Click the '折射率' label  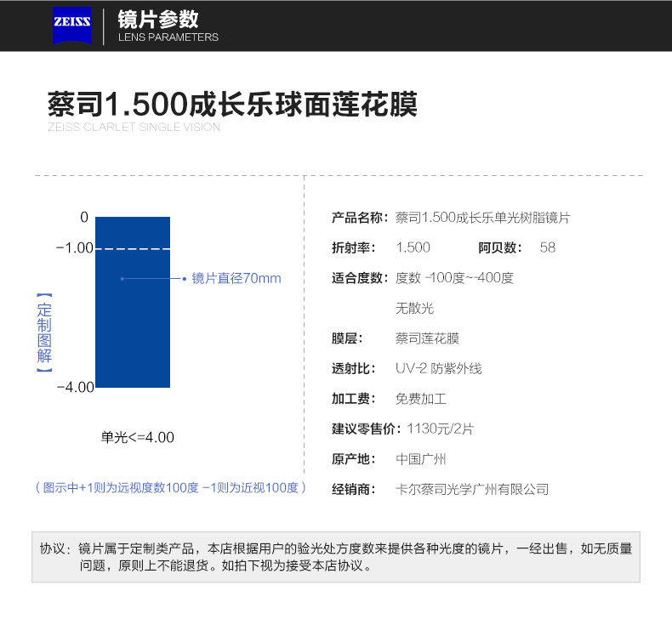click(353, 247)
